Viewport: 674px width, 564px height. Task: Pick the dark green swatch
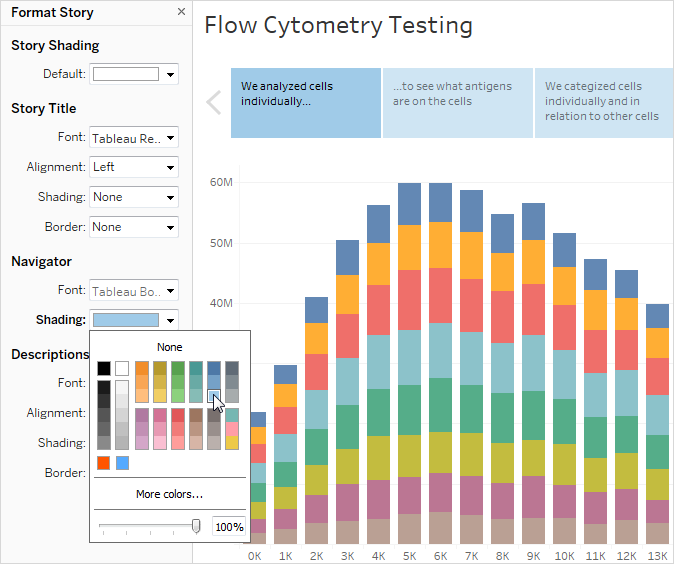point(178,368)
